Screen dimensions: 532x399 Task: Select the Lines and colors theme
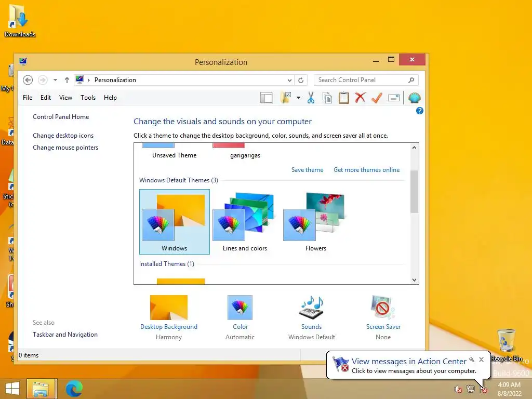tap(245, 221)
